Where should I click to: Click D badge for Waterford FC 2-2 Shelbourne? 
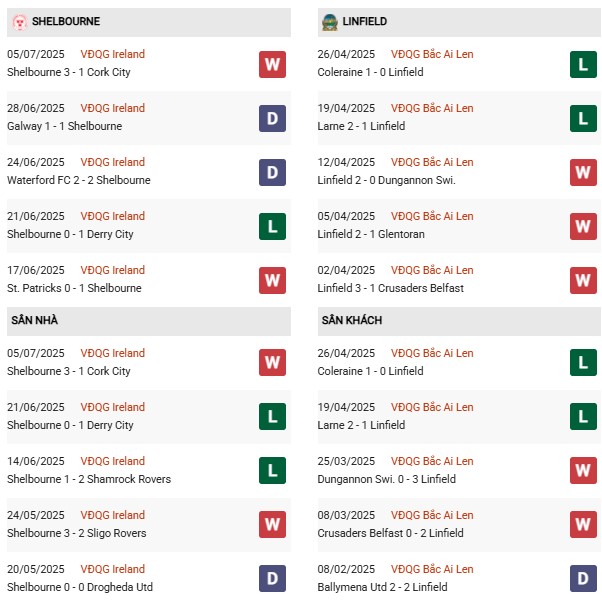click(272, 172)
